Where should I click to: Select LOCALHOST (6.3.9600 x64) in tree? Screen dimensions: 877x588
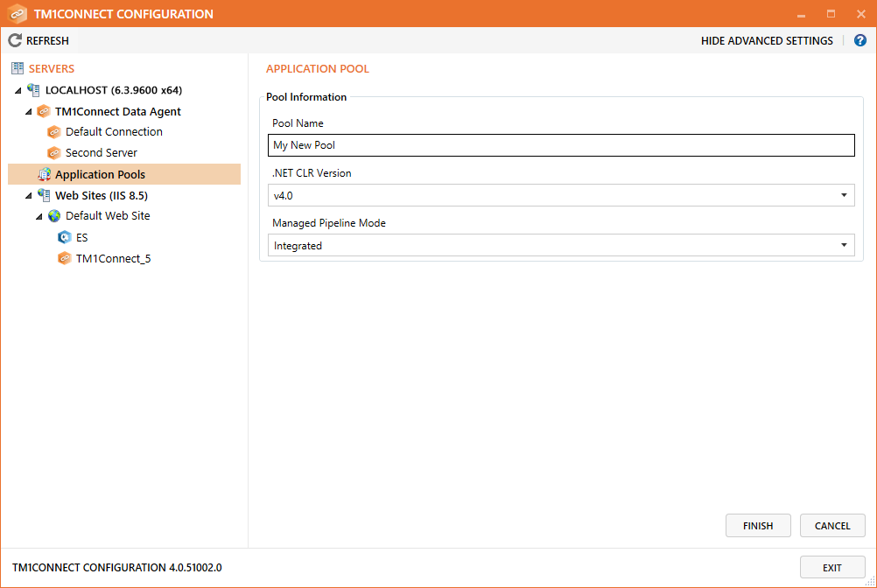(114, 90)
